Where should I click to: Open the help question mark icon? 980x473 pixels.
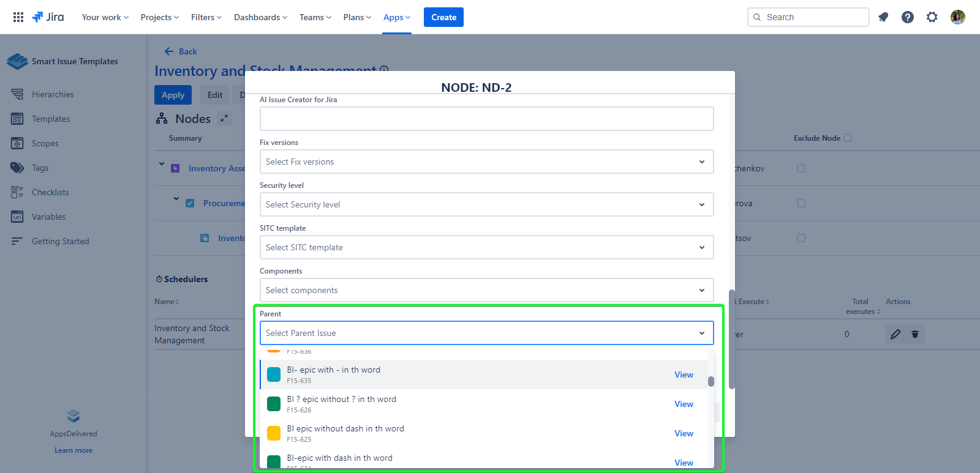[908, 17]
